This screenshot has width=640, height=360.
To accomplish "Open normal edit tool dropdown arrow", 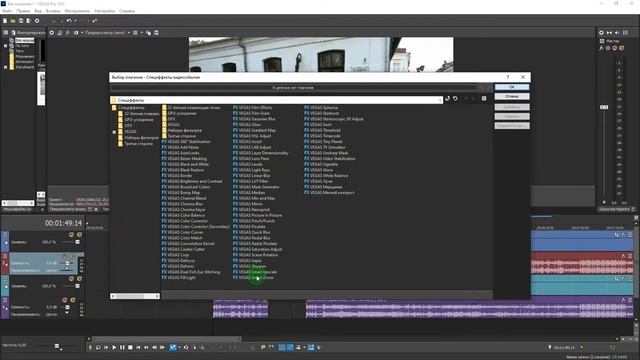I will click(179, 347).
